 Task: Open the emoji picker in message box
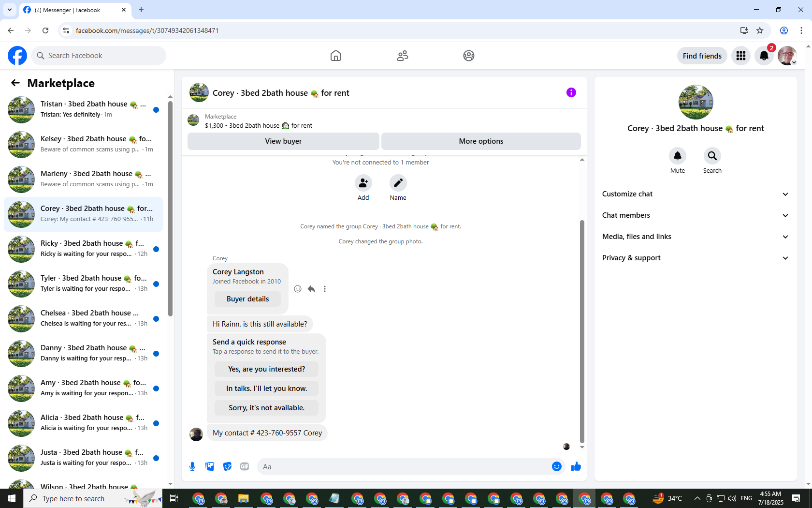coord(557,466)
